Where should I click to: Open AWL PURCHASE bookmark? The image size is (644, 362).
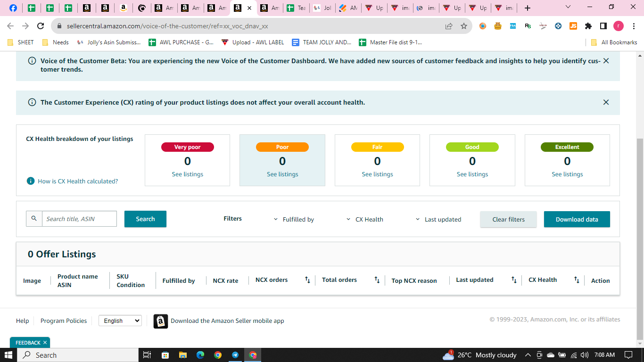(182, 42)
